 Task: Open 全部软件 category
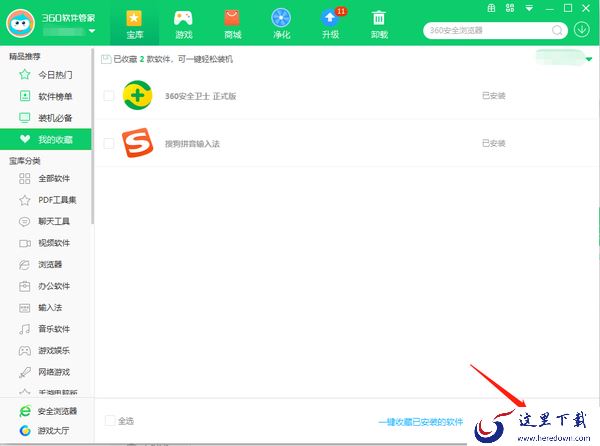click(46, 178)
